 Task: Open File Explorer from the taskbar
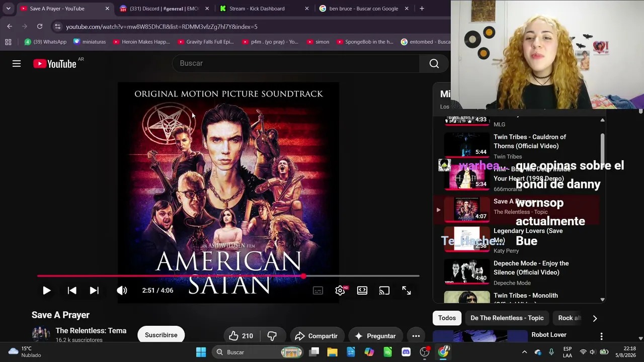(x=333, y=352)
